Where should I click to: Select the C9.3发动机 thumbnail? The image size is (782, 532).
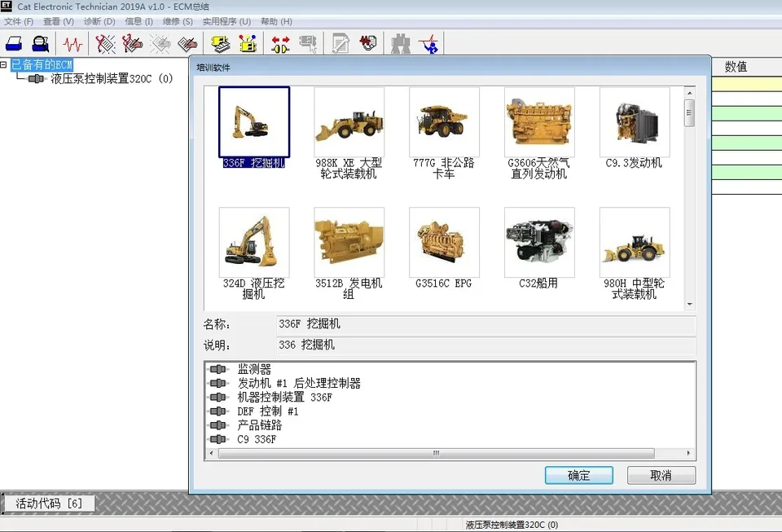tap(635, 122)
